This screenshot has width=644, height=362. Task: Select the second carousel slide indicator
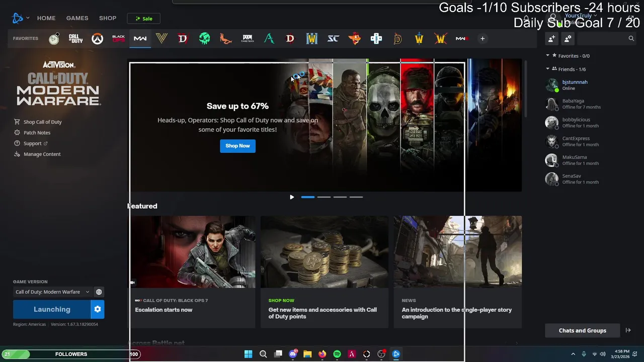click(x=324, y=197)
